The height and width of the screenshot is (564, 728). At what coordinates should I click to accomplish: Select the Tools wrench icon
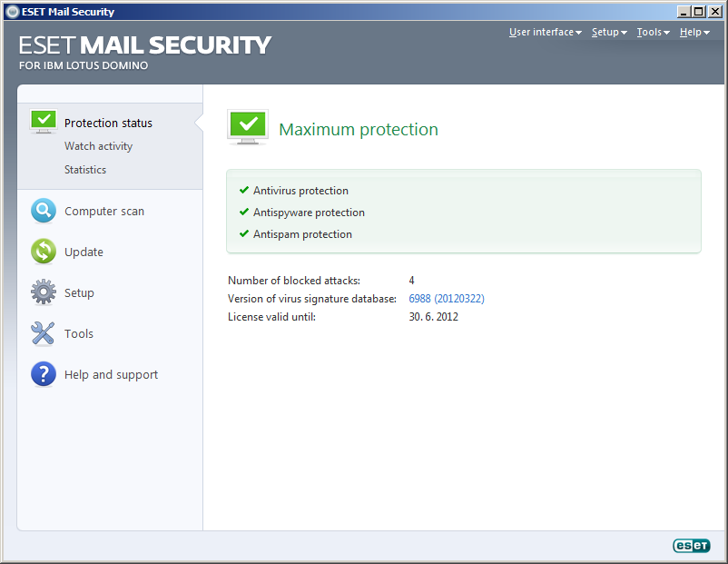43,333
